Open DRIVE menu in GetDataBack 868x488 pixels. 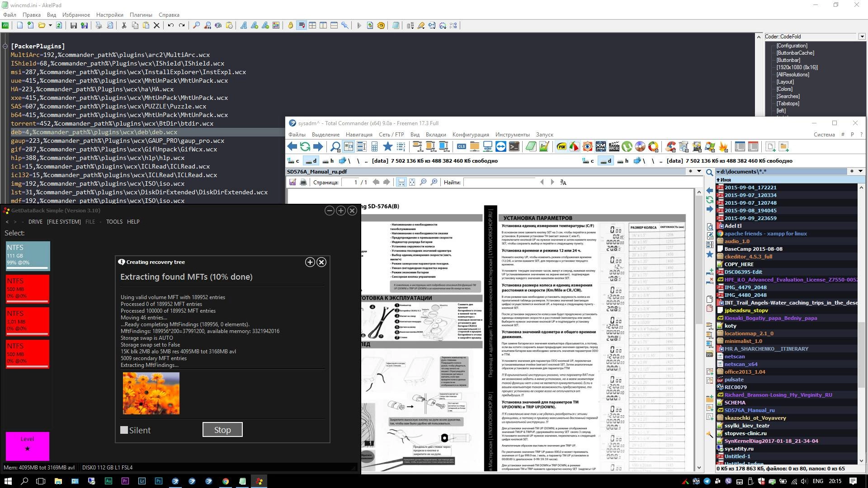[x=35, y=221]
